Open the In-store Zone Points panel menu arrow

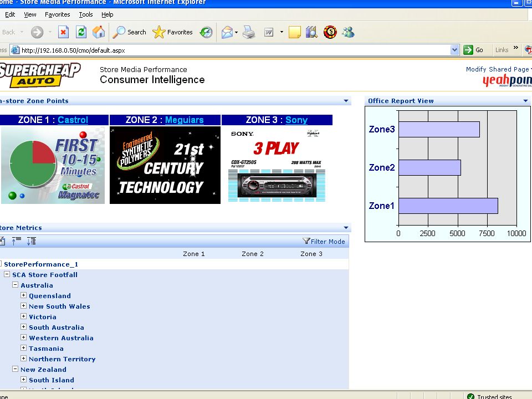[346, 101]
